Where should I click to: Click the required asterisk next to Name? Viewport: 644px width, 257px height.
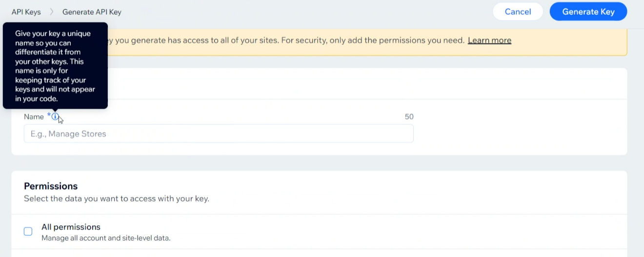point(49,116)
